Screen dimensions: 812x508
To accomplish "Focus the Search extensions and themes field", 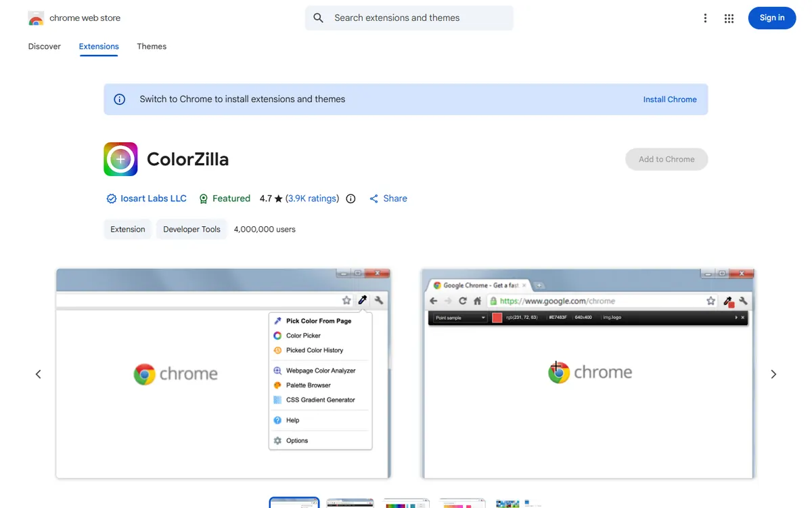I will click(409, 18).
